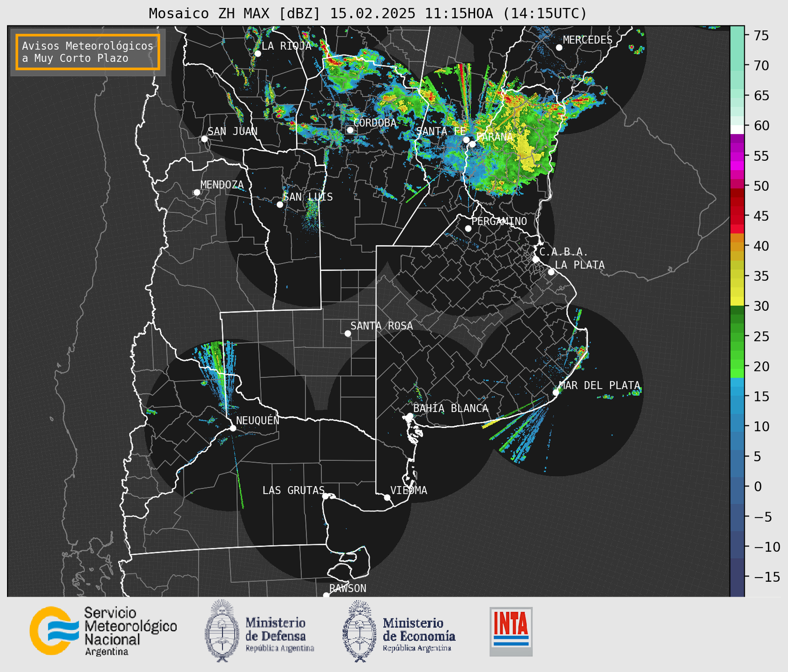This screenshot has height=672, width=788.
Task: Click the bright green 20 dBZ band in colorbar
Action: [x=737, y=364]
